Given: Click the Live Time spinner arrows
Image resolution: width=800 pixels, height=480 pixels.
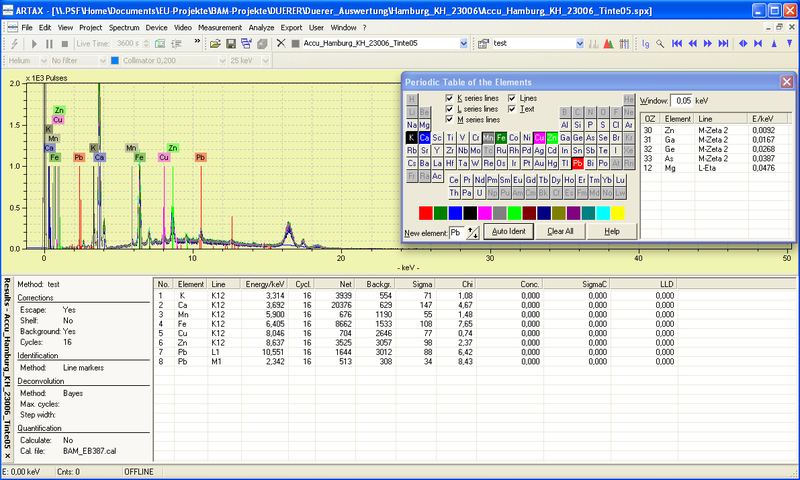Looking at the screenshot, I should coord(146,44).
